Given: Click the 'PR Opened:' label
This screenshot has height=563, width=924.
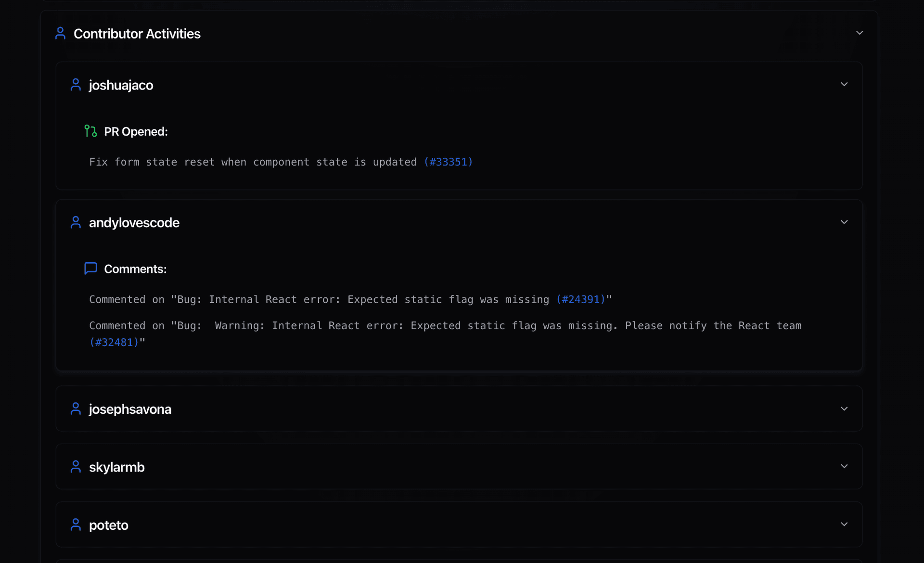Looking at the screenshot, I should point(136,131).
